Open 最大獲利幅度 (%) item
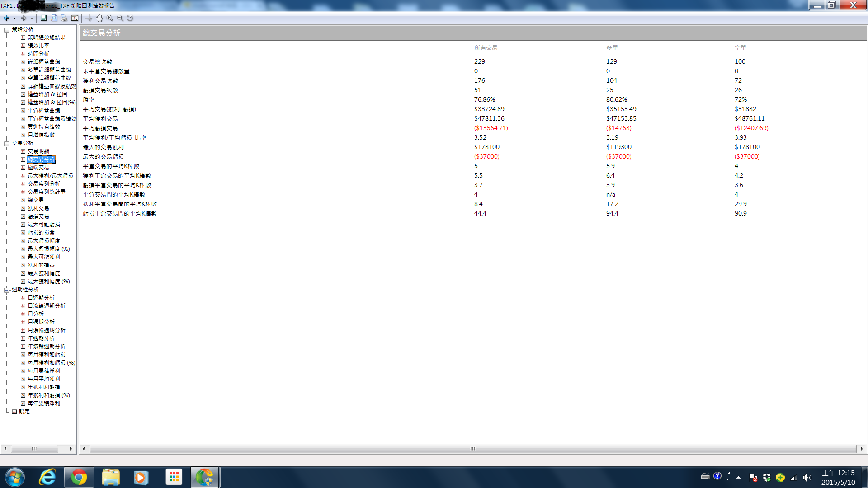This screenshot has height=488, width=868. point(48,282)
